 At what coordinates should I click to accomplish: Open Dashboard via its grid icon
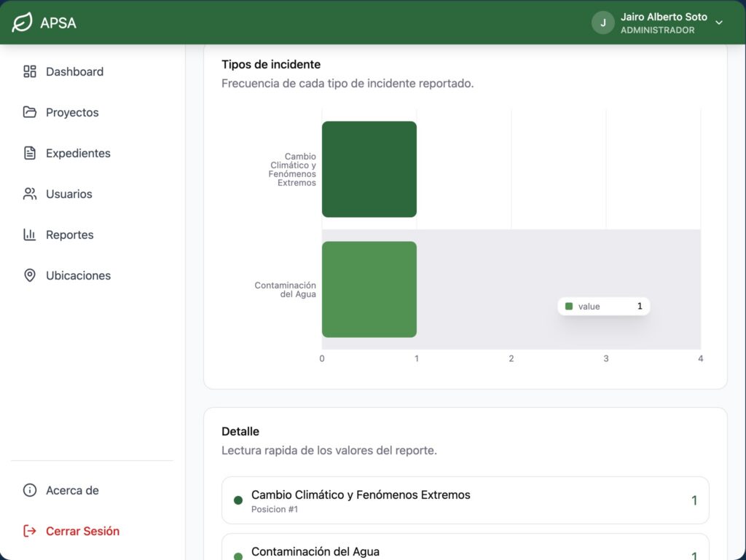point(30,71)
